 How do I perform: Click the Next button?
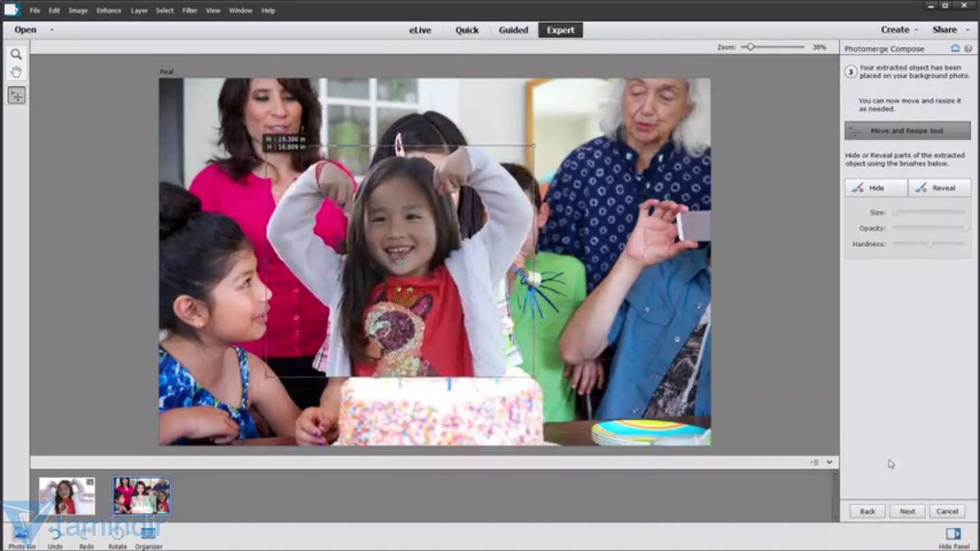tap(907, 511)
